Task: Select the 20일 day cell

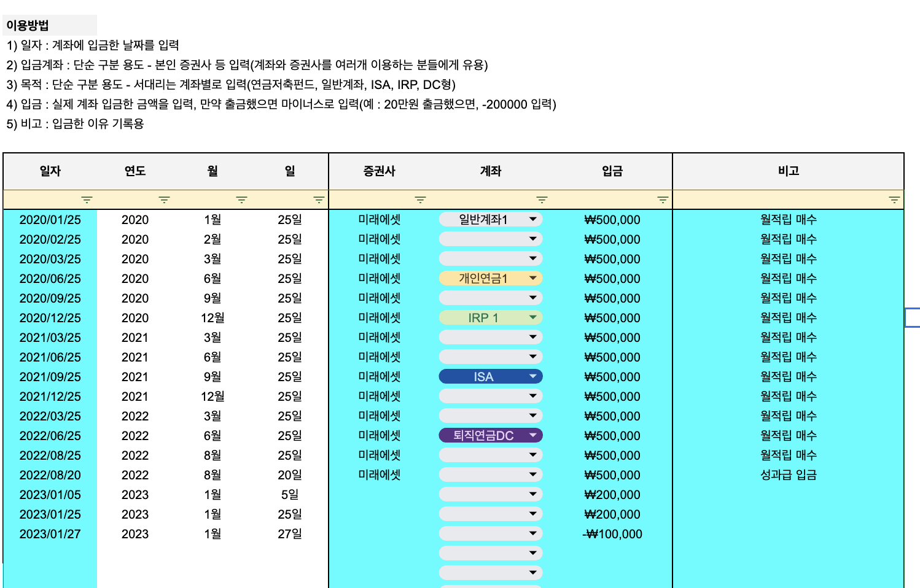Action: point(290,475)
